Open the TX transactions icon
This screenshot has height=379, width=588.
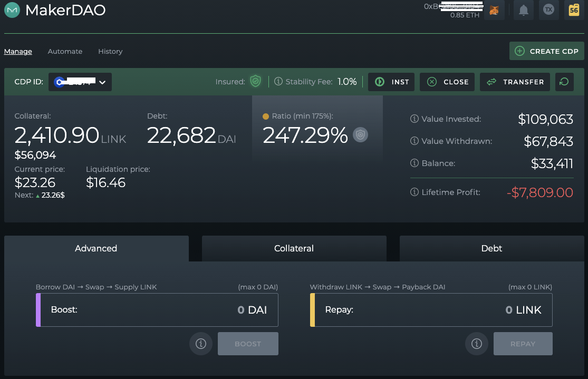[548, 9]
